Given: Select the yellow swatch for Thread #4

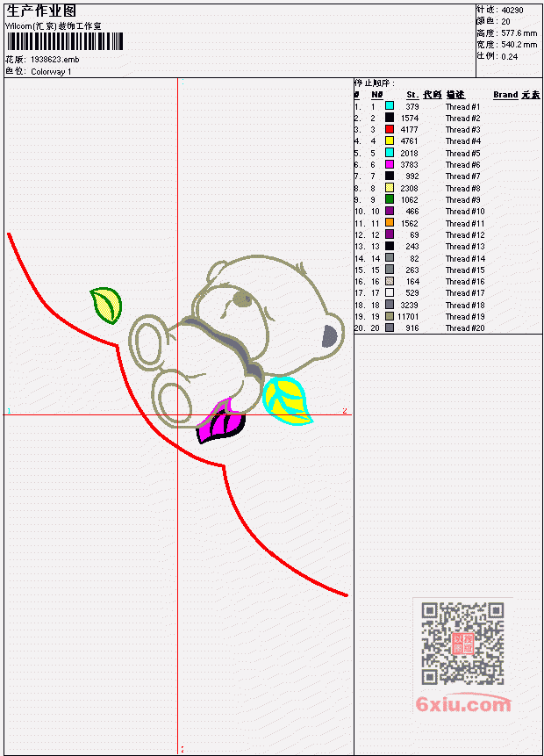Looking at the screenshot, I should (x=390, y=140).
